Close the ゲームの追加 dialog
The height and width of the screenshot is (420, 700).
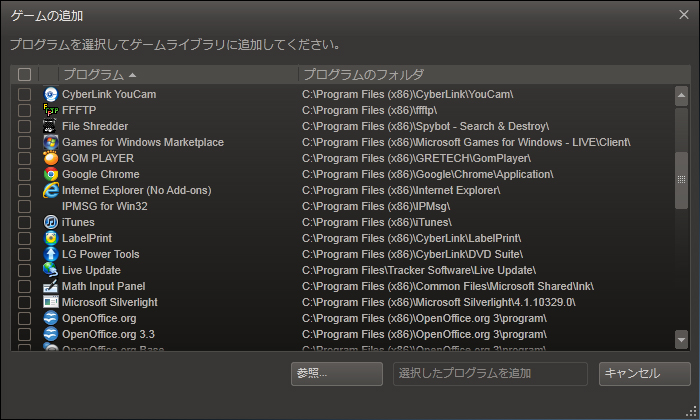pos(683,15)
